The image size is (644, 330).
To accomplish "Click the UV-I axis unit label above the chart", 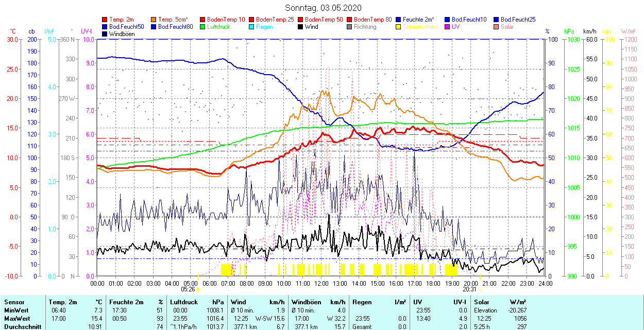I will pyautogui.click(x=86, y=31).
